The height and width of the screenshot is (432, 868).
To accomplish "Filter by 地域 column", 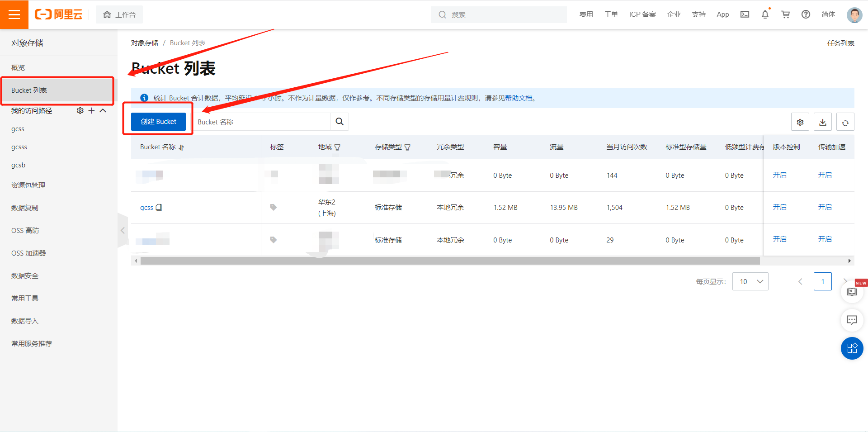I will click(x=337, y=147).
